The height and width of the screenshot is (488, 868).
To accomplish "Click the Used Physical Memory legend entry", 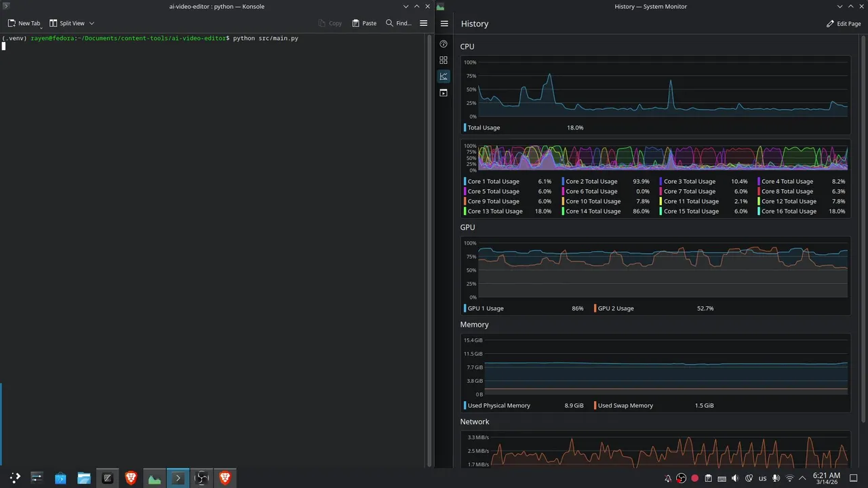I will [524, 405].
